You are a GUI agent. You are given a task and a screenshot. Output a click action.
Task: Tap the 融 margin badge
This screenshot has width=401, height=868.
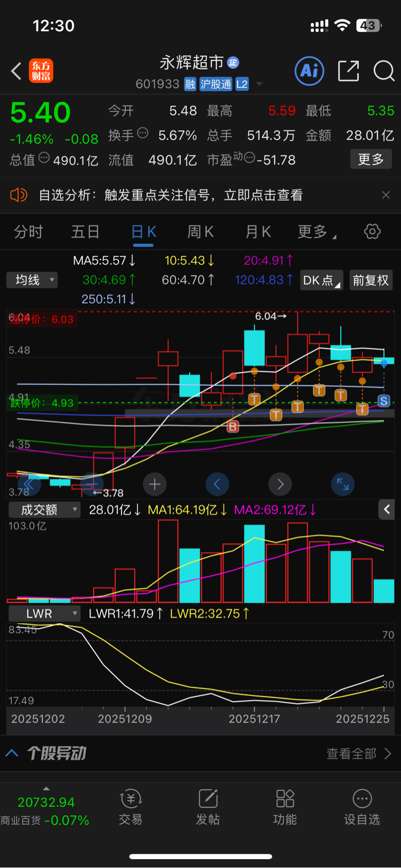[x=190, y=84]
